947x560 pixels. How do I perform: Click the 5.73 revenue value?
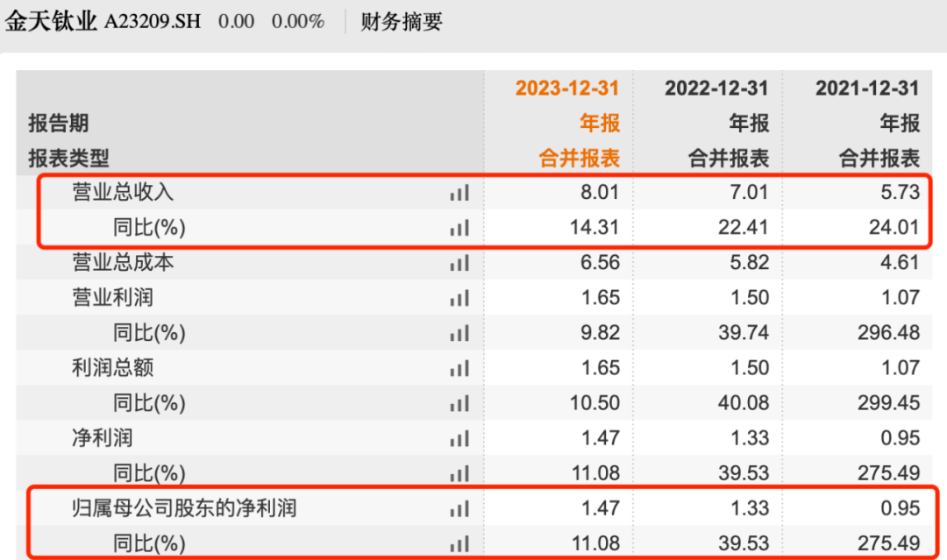(900, 193)
